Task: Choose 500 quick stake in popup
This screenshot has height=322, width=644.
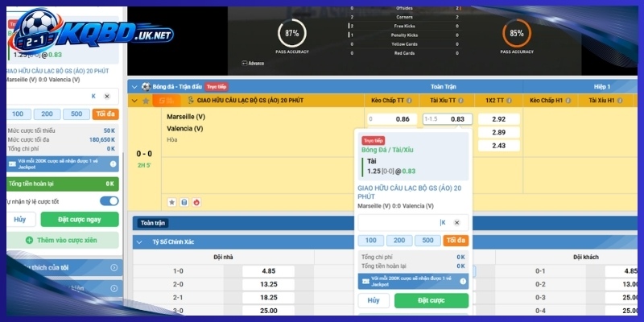Action: pyautogui.click(x=427, y=241)
